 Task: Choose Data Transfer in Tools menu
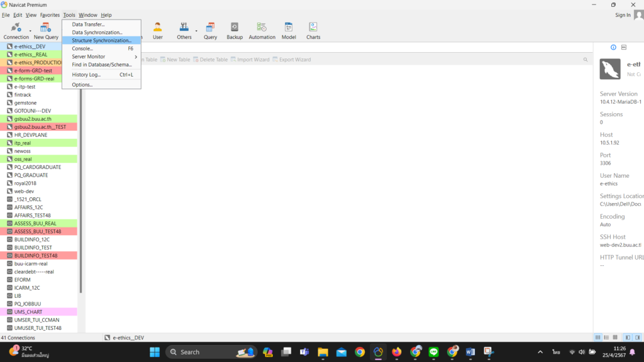tap(88, 25)
